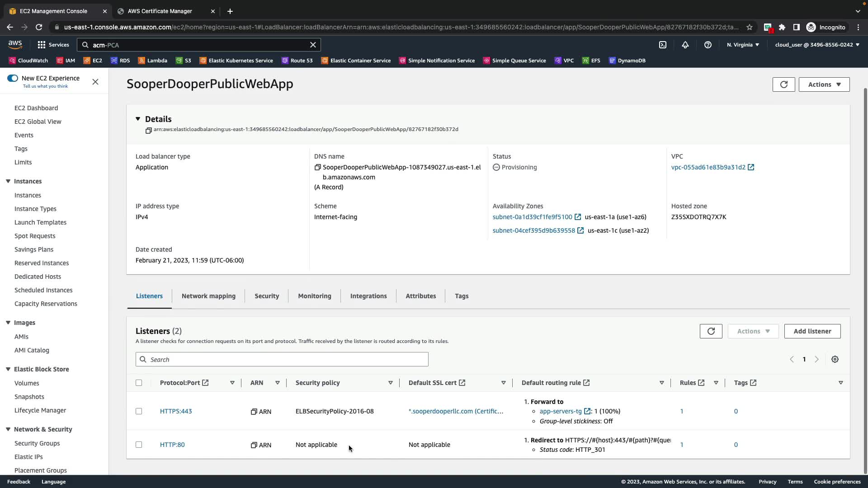
Task: Refresh the Listeners table
Action: tap(711, 331)
